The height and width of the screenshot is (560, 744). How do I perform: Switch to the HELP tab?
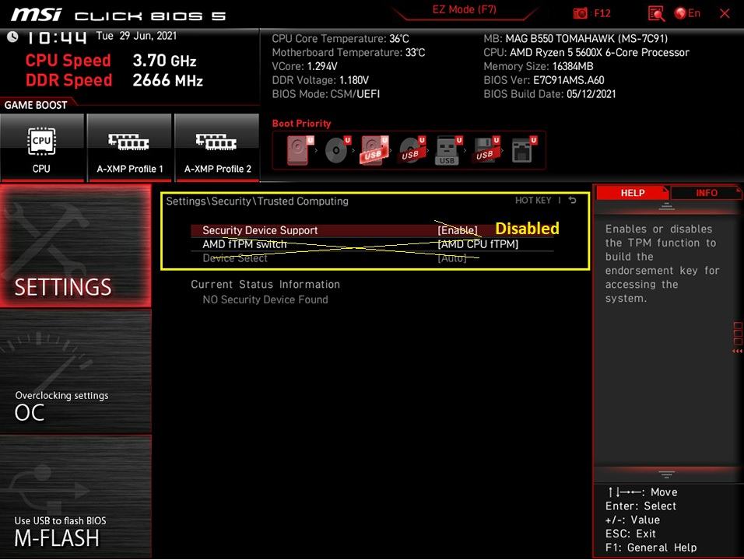click(632, 193)
